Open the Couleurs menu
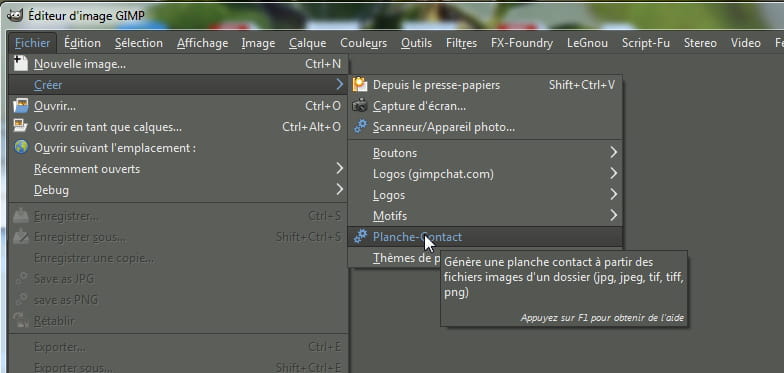The width and height of the screenshot is (784, 373). (364, 43)
